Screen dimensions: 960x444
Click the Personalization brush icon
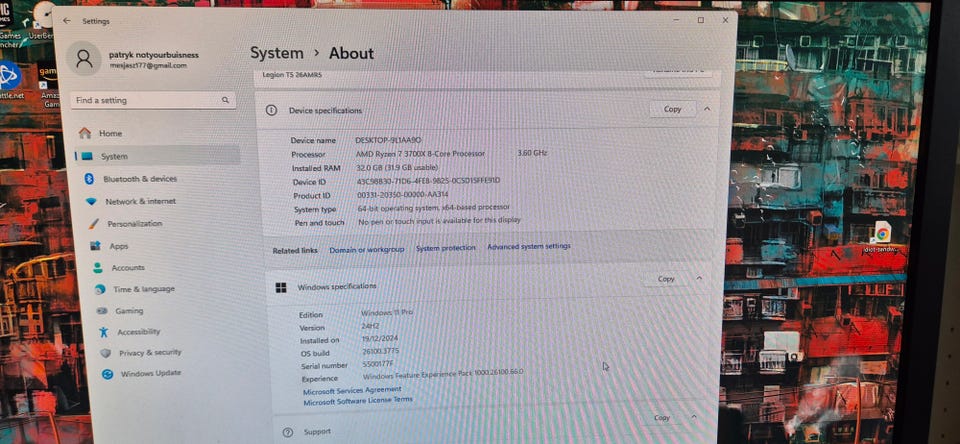(93, 224)
